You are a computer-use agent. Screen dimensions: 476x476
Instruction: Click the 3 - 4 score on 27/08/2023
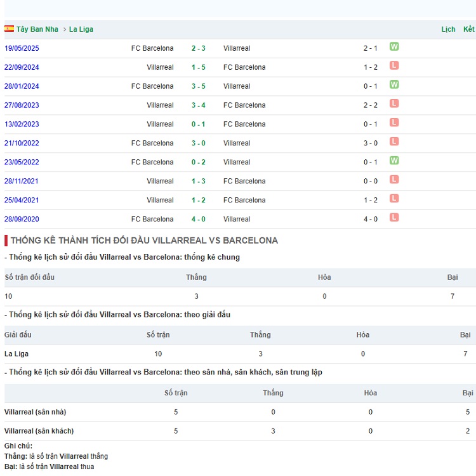point(198,105)
